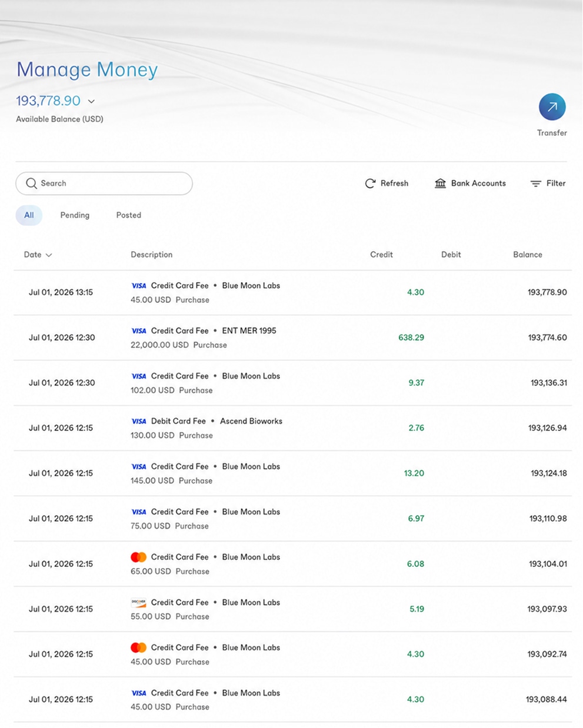The width and height of the screenshot is (583, 728).
Task: Click credit amount 2.76
Action: tap(417, 428)
